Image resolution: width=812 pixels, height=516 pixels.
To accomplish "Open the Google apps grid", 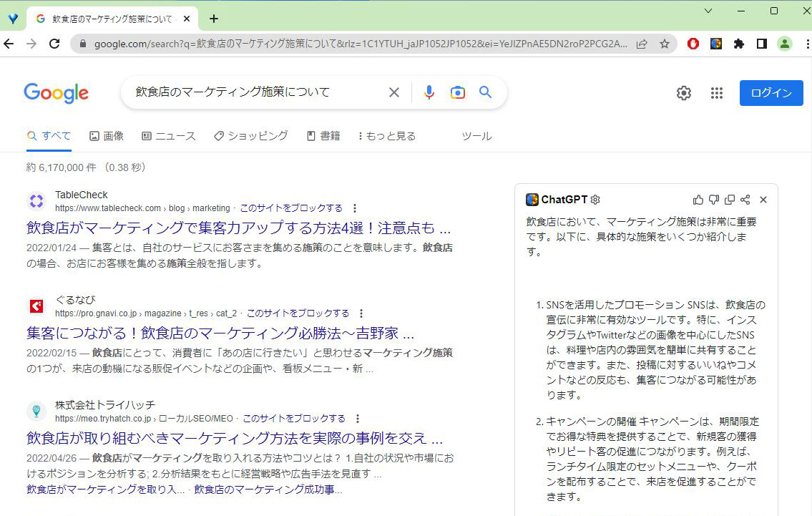I will click(716, 93).
